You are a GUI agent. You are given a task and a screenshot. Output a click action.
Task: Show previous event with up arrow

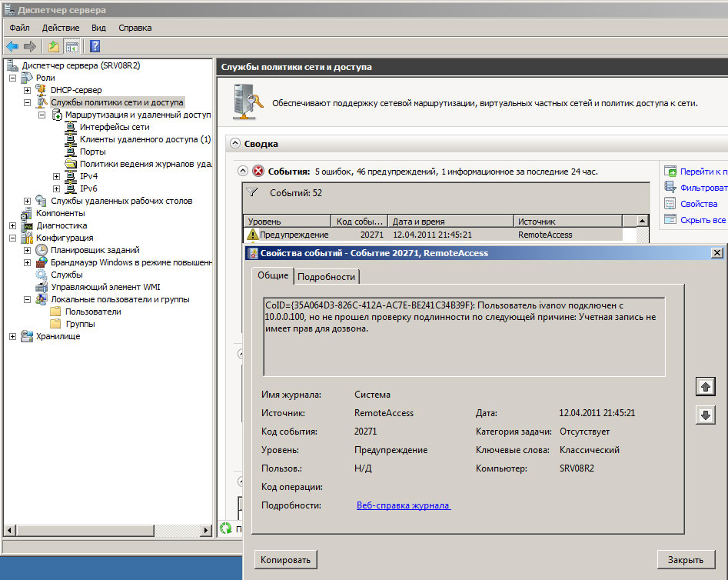[704, 387]
